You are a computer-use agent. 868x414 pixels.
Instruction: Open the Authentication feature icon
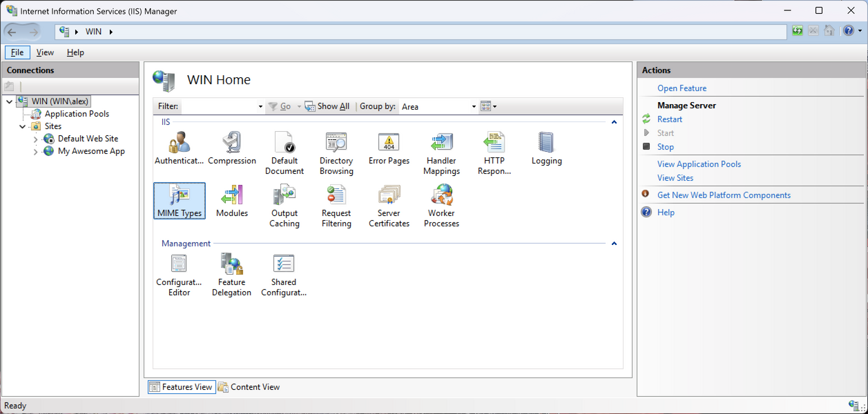(179, 148)
